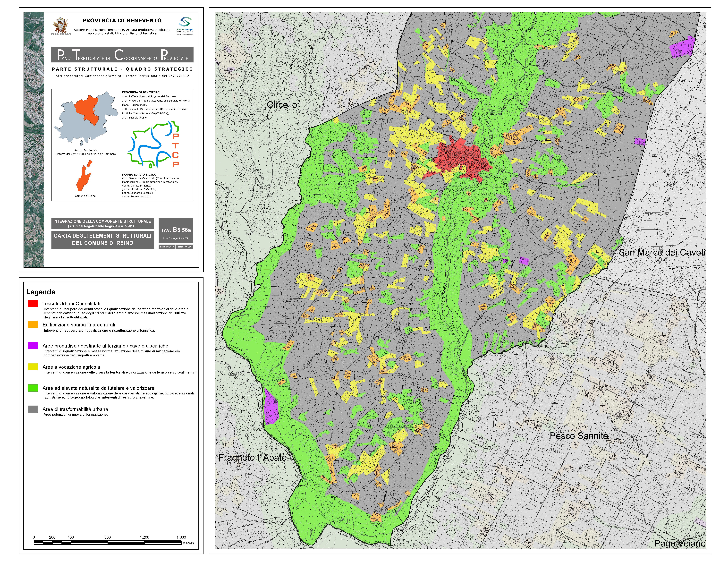Click 'Aree produttive / destinate al terziario' label
This screenshot has height=562, width=728.
coord(105,346)
